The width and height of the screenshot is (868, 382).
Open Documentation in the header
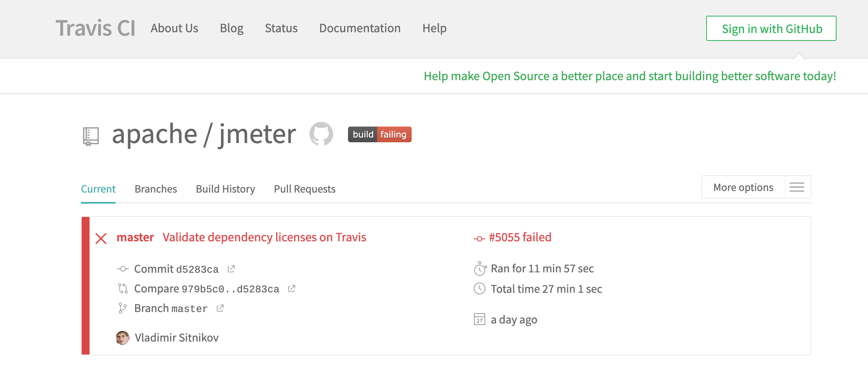(x=360, y=28)
